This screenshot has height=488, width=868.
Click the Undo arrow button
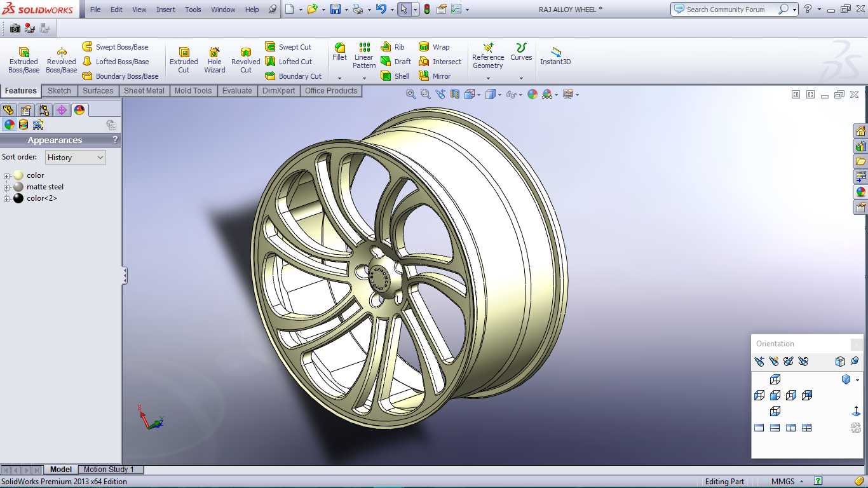pos(381,10)
